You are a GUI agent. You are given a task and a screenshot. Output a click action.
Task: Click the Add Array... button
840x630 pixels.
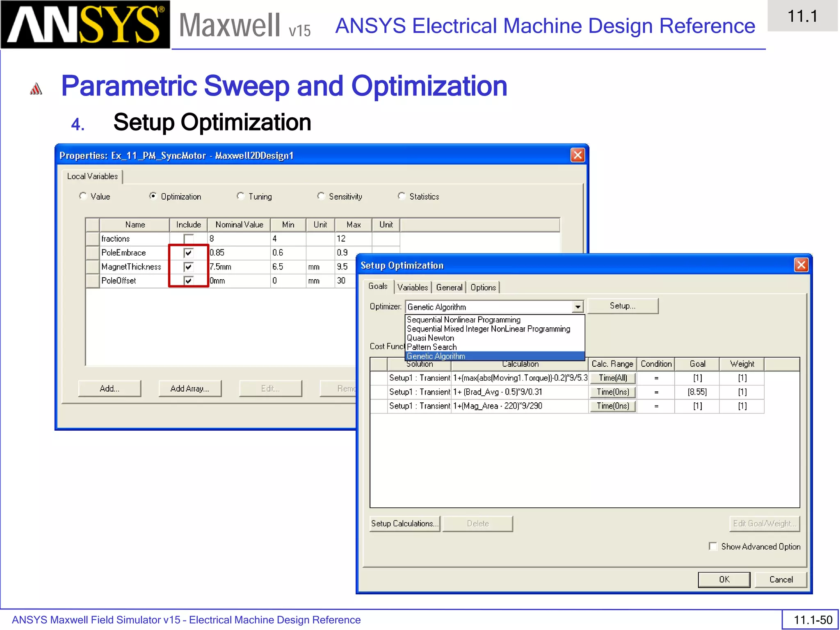pos(190,388)
